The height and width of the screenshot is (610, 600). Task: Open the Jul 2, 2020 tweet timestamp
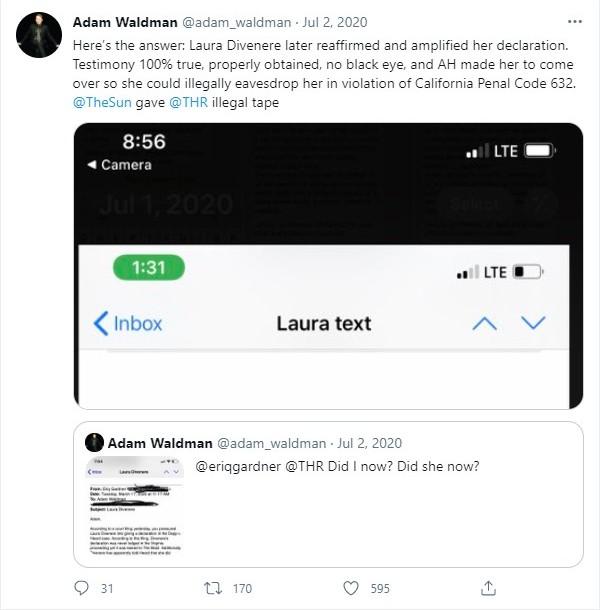[335, 22]
